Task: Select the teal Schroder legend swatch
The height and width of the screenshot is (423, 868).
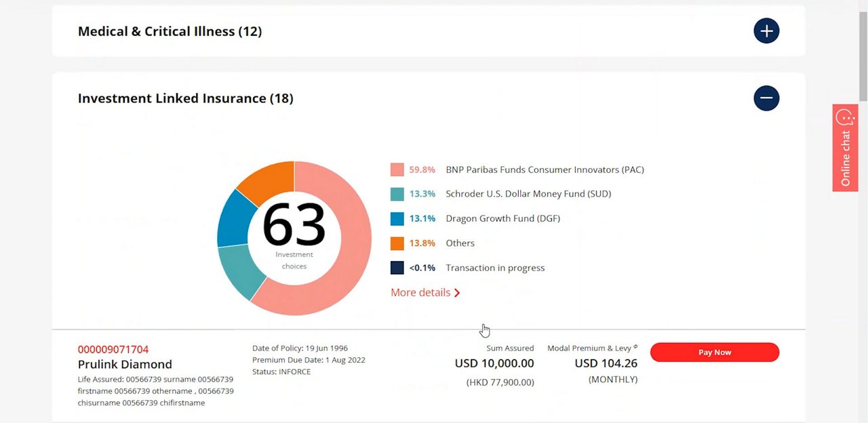Action: coord(397,195)
